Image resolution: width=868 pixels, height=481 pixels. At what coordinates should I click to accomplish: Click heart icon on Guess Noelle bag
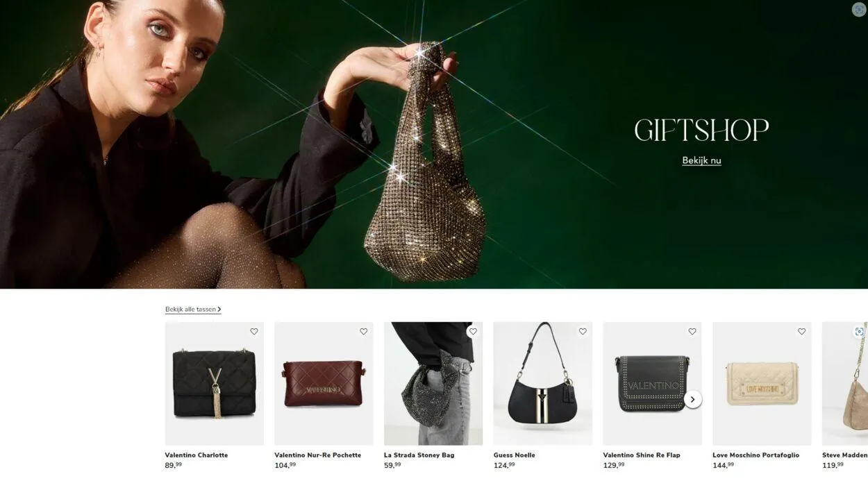[x=583, y=332]
